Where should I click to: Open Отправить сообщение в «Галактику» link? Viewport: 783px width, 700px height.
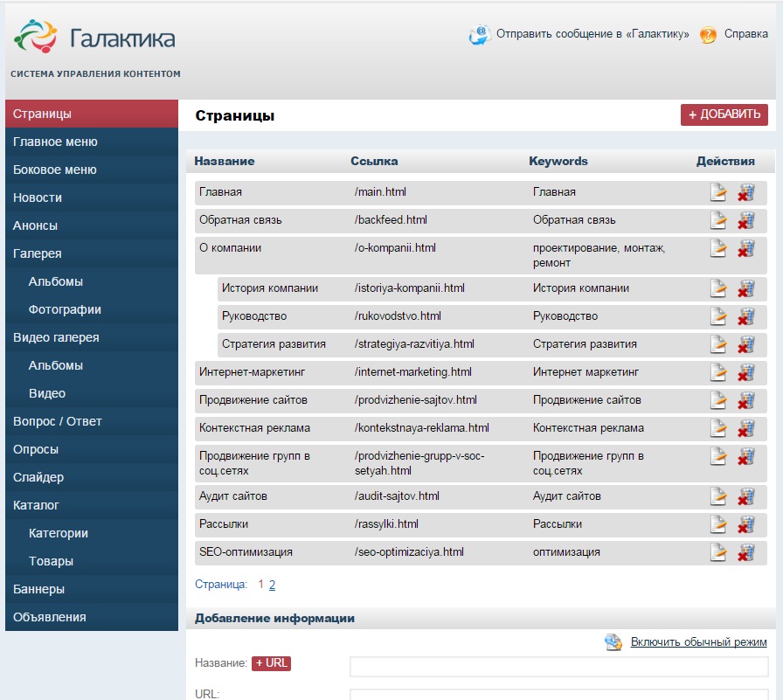(x=592, y=34)
